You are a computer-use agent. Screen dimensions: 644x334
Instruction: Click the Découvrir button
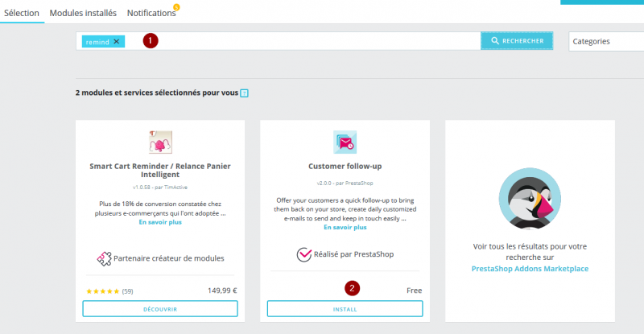(160, 309)
